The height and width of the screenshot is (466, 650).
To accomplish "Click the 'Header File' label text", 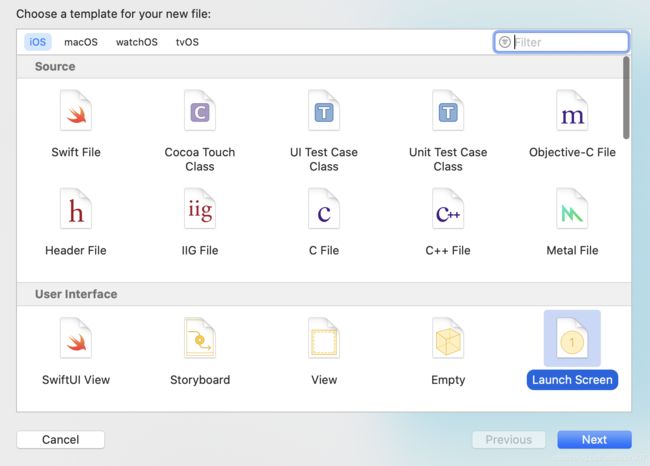I will click(76, 250).
